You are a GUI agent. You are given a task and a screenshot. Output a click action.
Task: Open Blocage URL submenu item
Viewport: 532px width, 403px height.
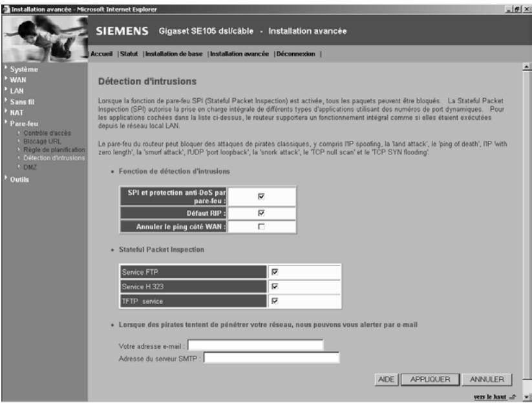(43, 141)
